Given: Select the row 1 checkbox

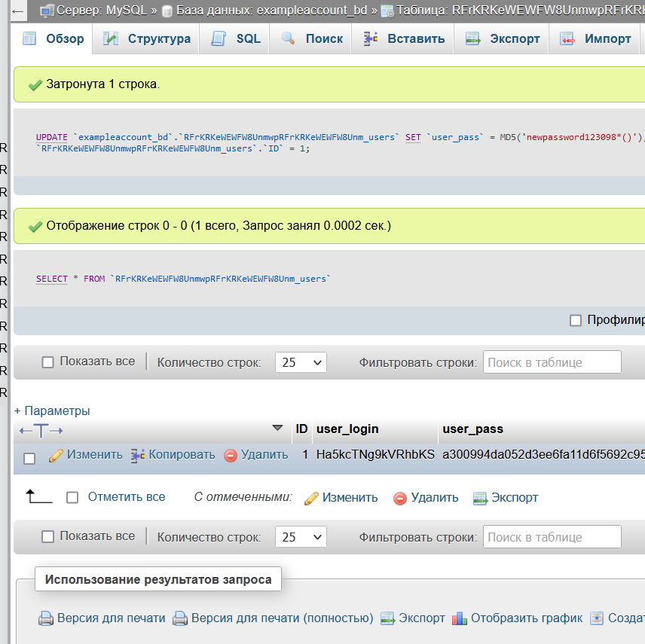Looking at the screenshot, I should coord(29,458).
